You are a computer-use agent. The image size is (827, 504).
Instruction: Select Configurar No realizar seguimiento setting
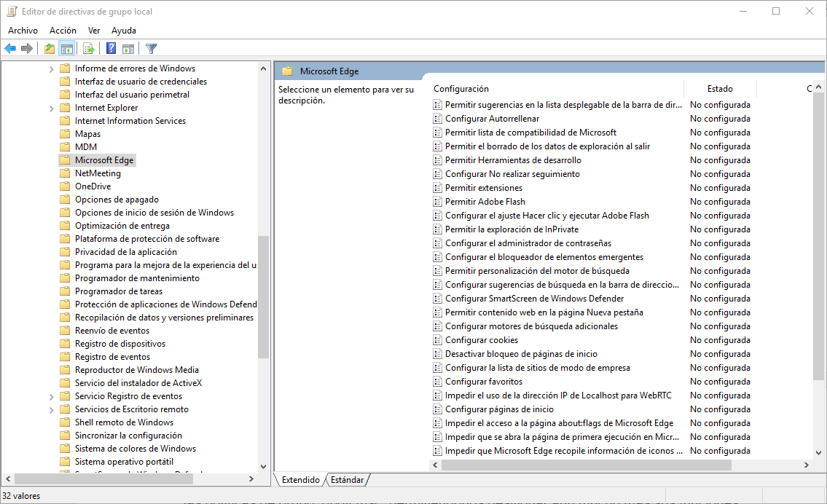[x=512, y=174]
